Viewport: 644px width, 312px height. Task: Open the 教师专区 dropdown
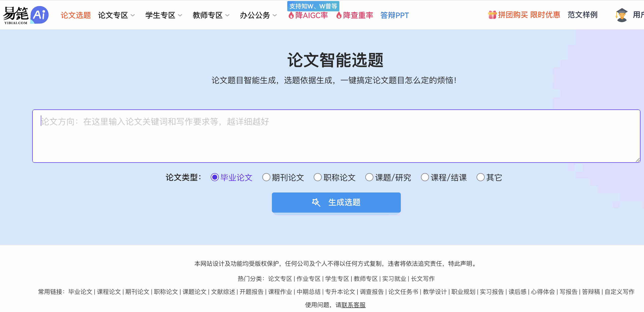pyautogui.click(x=211, y=15)
